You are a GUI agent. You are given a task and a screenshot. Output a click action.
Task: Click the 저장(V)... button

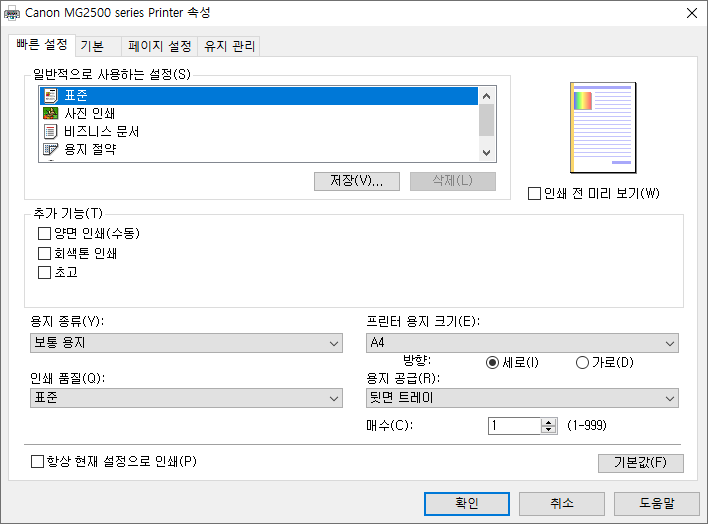coord(357,181)
